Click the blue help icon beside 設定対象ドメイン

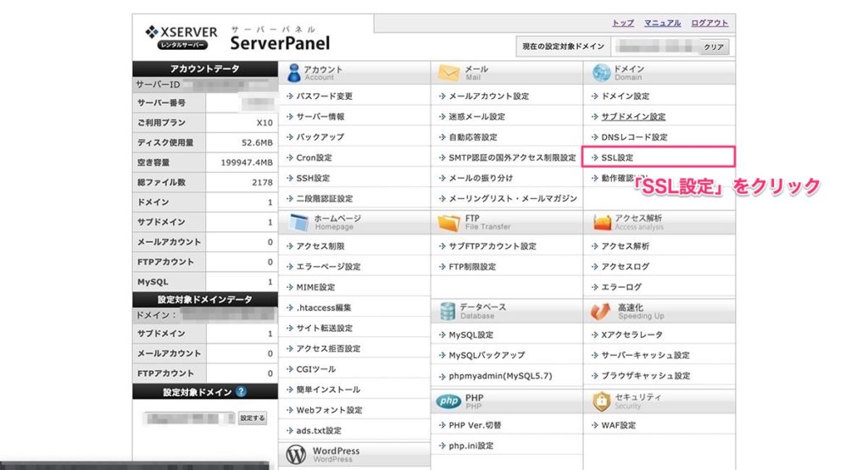[x=242, y=392]
